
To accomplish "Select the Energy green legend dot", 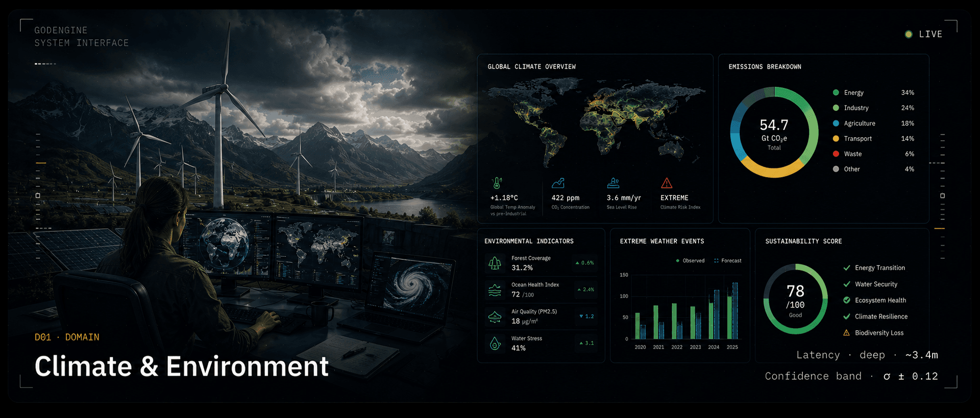I will click(x=836, y=92).
